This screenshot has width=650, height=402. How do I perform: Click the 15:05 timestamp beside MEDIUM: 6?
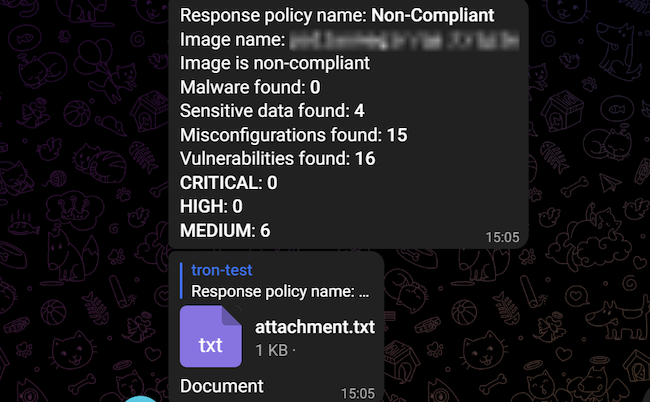pos(503,237)
